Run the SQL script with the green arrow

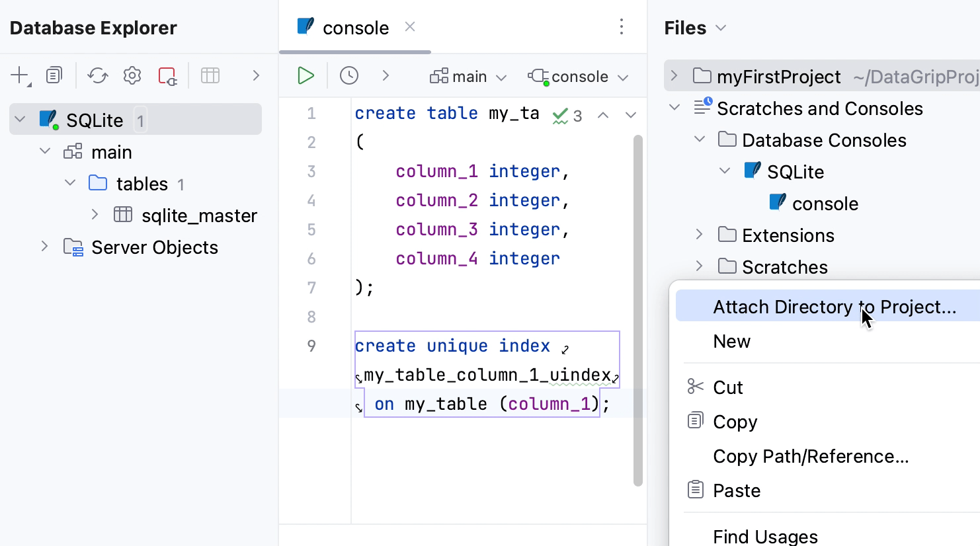305,75
